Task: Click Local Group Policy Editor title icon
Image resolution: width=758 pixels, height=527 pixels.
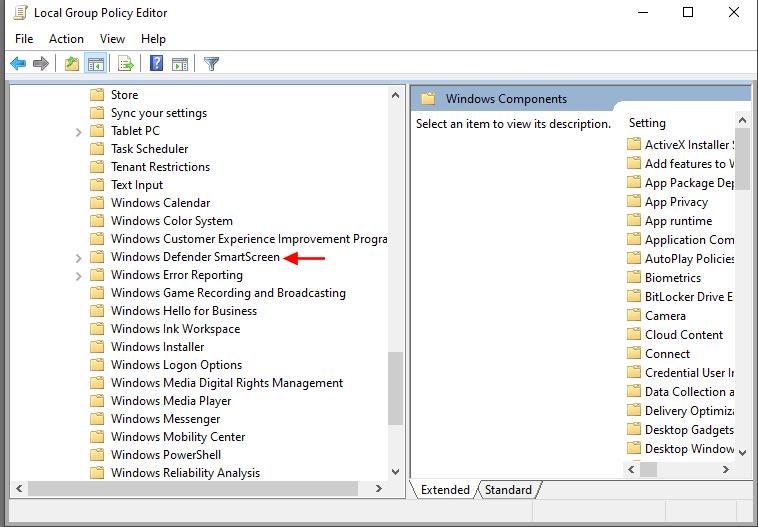Action: 20,12
